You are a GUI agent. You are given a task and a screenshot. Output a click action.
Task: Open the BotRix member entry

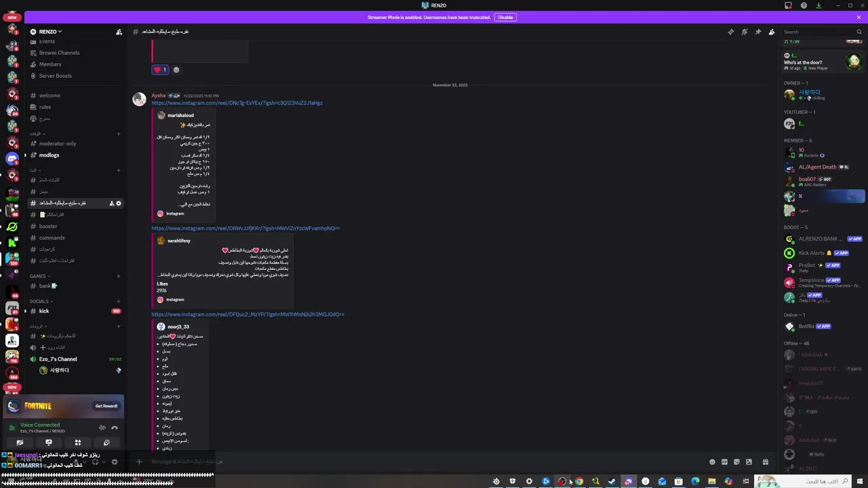pos(823,327)
